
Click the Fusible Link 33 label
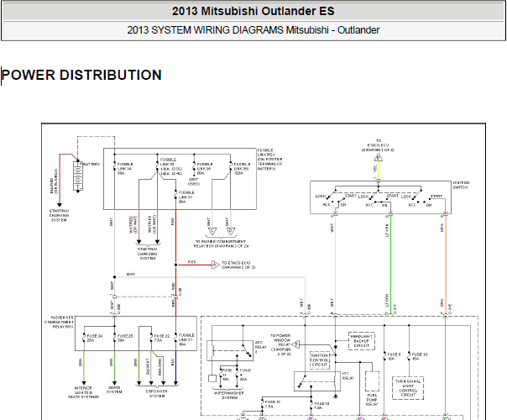click(171, 166)
